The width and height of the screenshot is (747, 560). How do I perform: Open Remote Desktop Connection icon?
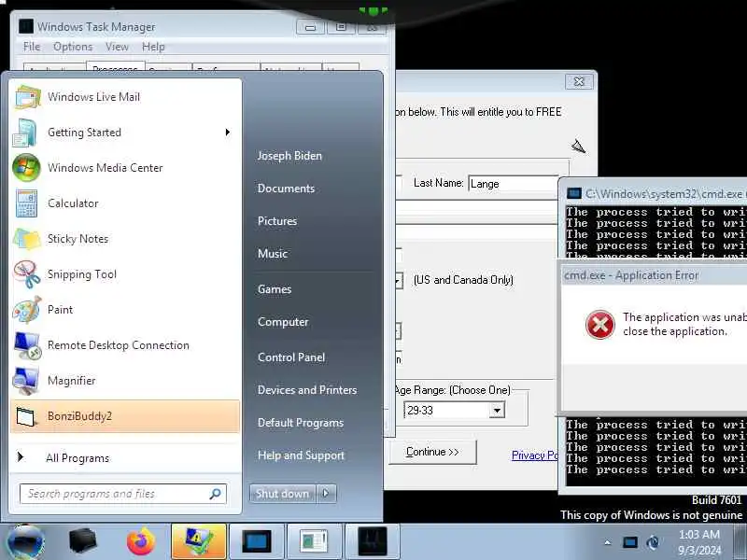point(27,345)
